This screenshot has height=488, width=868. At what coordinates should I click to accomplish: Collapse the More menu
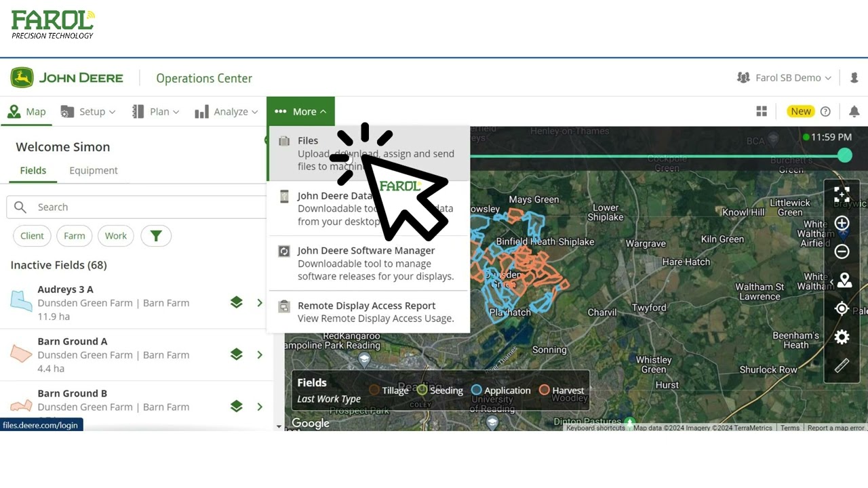pos(300,112)
